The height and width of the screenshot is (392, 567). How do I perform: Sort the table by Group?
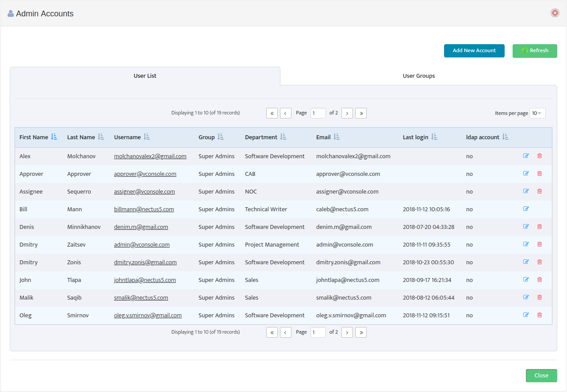(220, 137)
